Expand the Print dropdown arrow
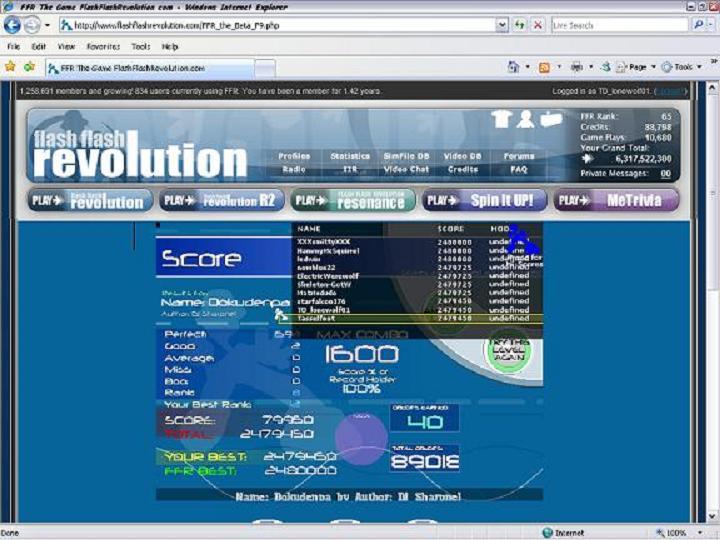Viewport: 720px width, 540px height. click(x=591, y=67)
